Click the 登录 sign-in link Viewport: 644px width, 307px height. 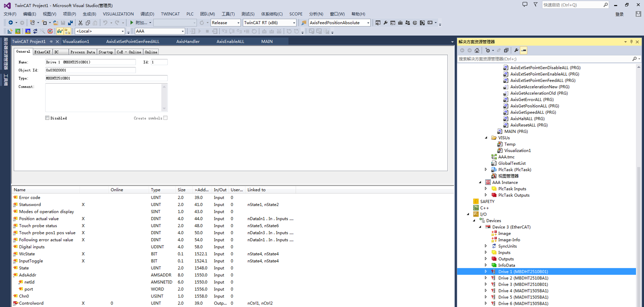(x=619, y=14)
